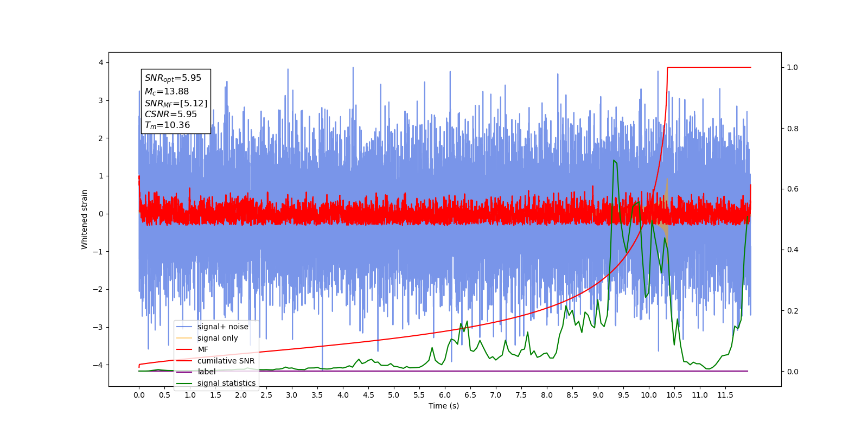Click the −2 tick label on the left strain axis
This screenshot has width=868, height=434.
tap(98, 289)
